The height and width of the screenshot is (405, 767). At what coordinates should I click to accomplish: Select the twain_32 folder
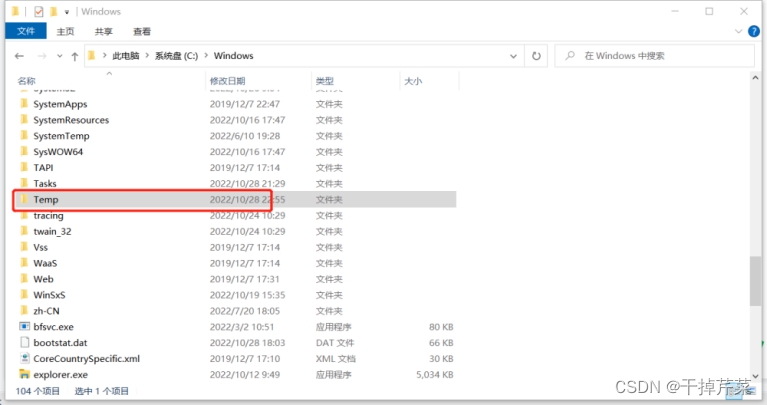(x=52, y=231)
